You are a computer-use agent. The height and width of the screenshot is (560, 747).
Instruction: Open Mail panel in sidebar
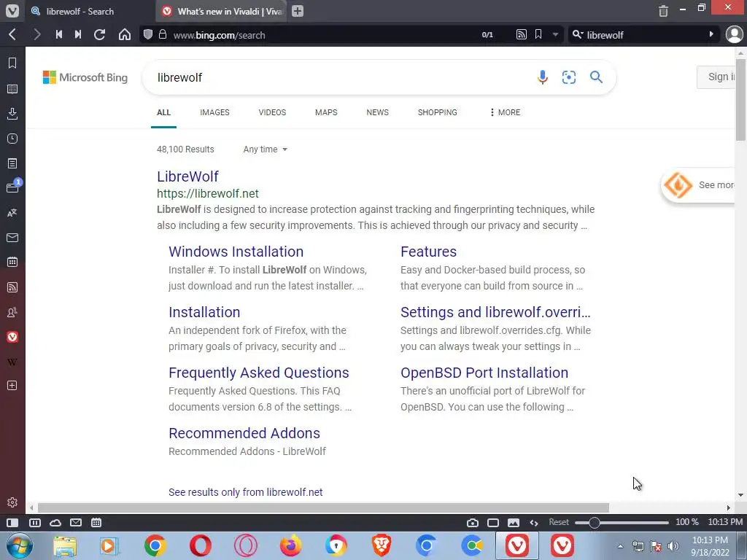[x=12, y=238]
